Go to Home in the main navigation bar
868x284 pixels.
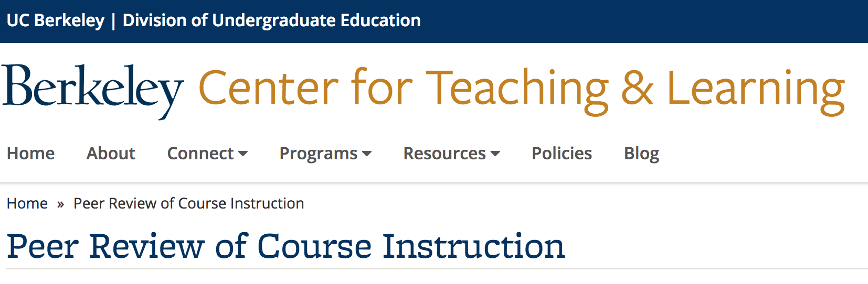(30, 154)
